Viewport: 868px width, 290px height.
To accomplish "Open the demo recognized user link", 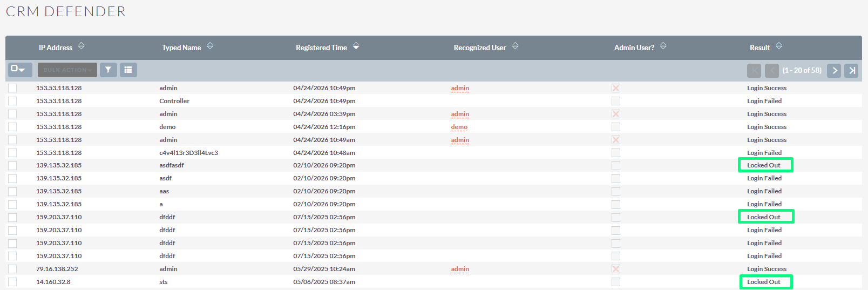I will [459, 127].
